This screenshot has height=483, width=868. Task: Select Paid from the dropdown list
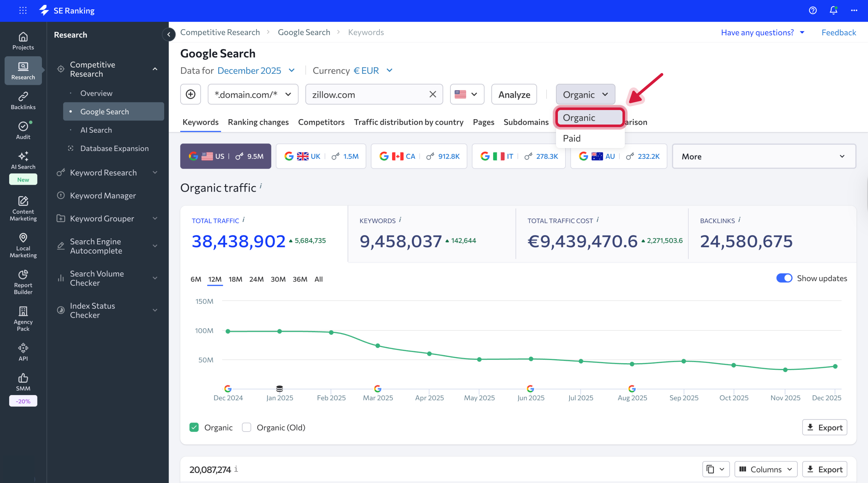pos(571,138)
